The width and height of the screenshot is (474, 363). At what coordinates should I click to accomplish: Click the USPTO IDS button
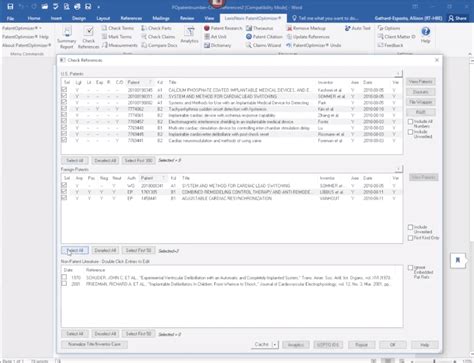[x=328, y=345]
